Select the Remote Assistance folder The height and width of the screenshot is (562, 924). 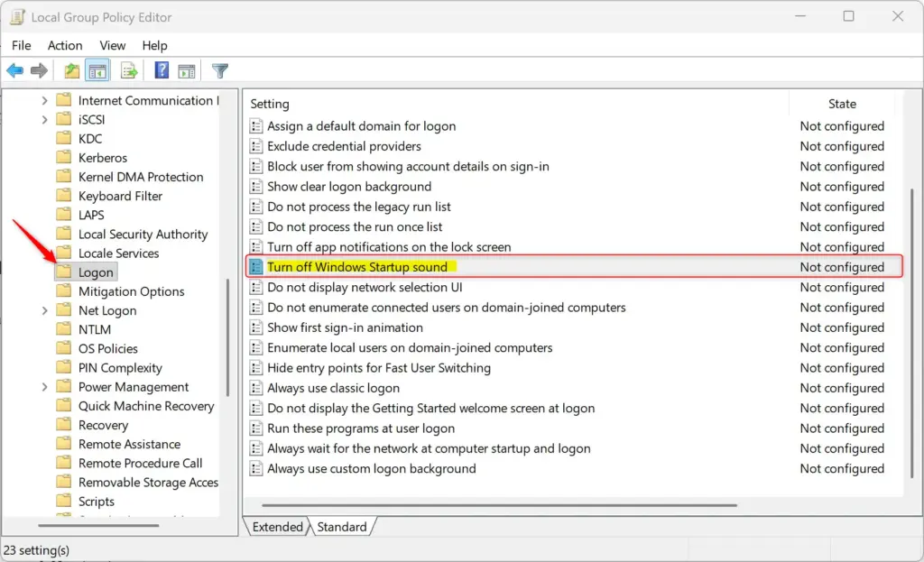click(130, 444)
